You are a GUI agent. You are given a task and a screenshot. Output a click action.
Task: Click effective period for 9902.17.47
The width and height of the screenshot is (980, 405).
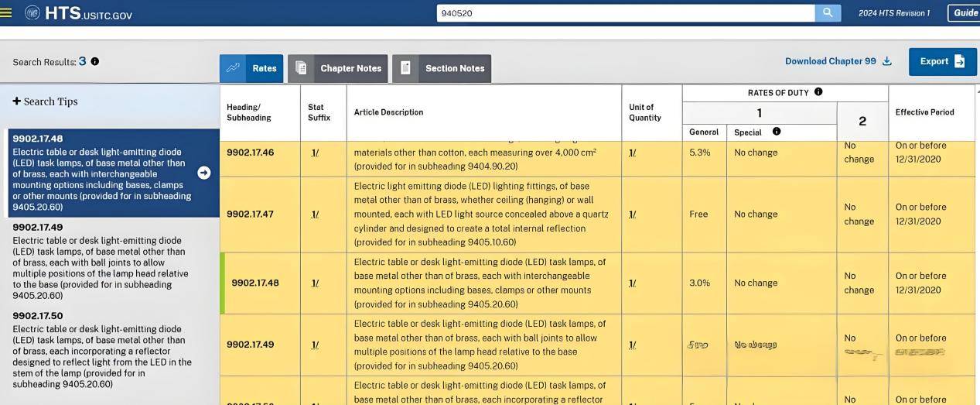[x=920, y=215]
